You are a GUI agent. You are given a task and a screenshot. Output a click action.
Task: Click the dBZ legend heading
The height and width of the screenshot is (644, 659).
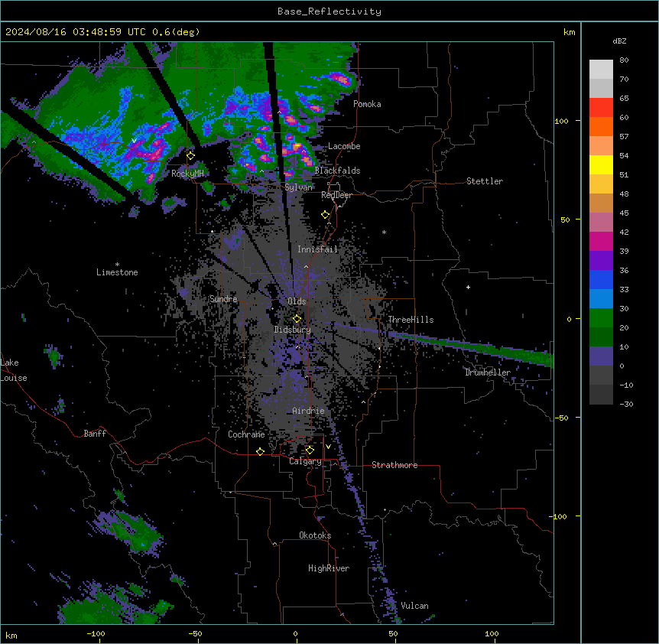619,41
